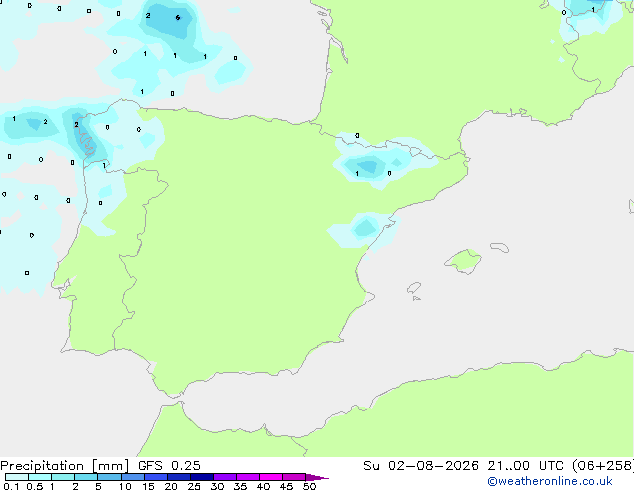Click the purple arrow tip above 50 mm

[x=317, y=477]
